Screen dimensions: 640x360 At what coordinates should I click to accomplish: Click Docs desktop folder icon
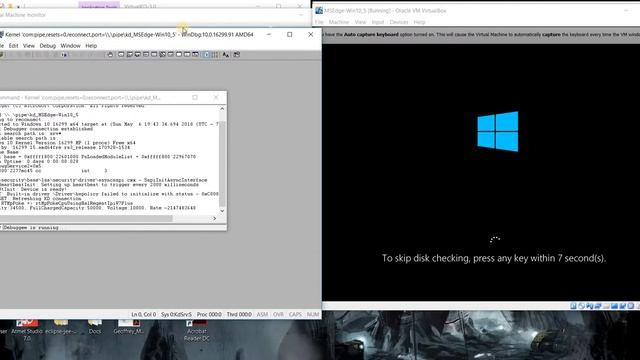tap(95, 327)
